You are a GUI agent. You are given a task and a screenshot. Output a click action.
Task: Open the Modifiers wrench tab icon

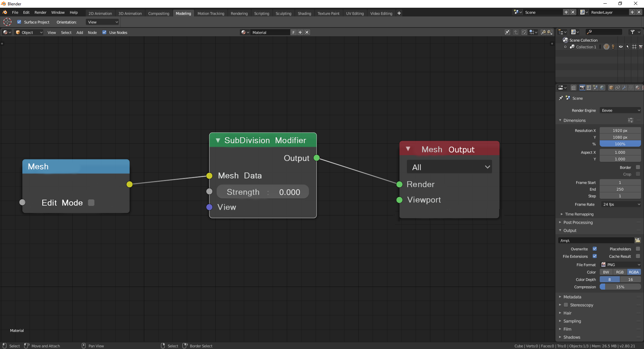click(x=624, y=88)
